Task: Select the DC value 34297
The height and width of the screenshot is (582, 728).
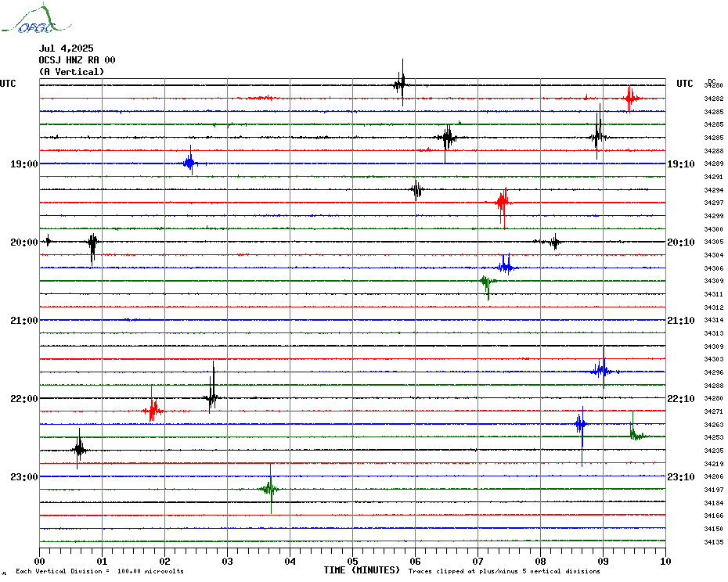Action: [714, 203]
